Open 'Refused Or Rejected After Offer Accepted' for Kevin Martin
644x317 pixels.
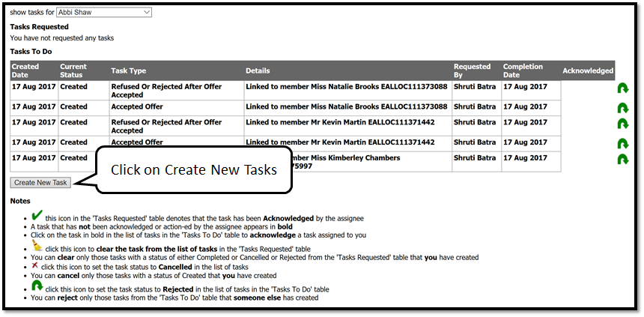(166, 126)
